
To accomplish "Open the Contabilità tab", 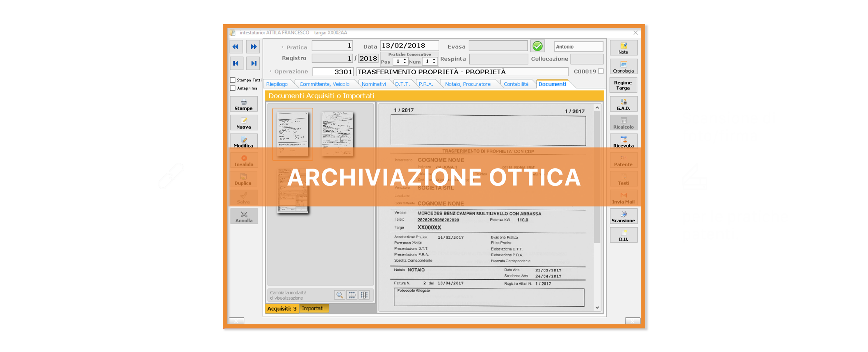I will [x=516, y=84].
